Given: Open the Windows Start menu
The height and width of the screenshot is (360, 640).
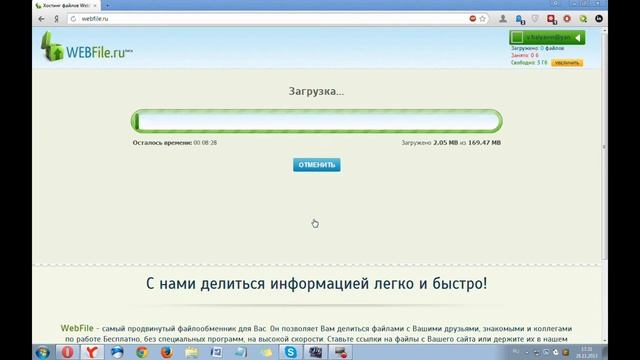Looking at the screenshot, I should coord(42,352).
